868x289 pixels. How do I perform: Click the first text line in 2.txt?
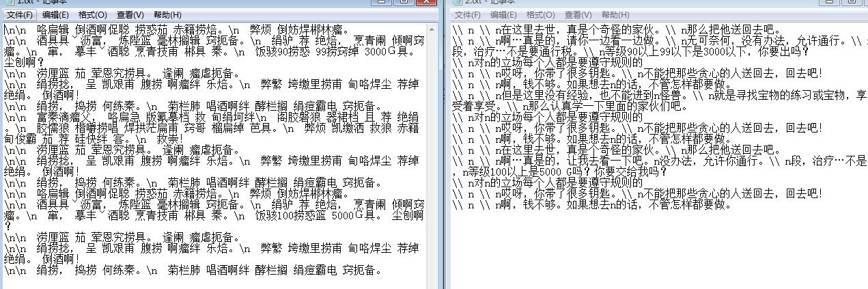point(615,30)
